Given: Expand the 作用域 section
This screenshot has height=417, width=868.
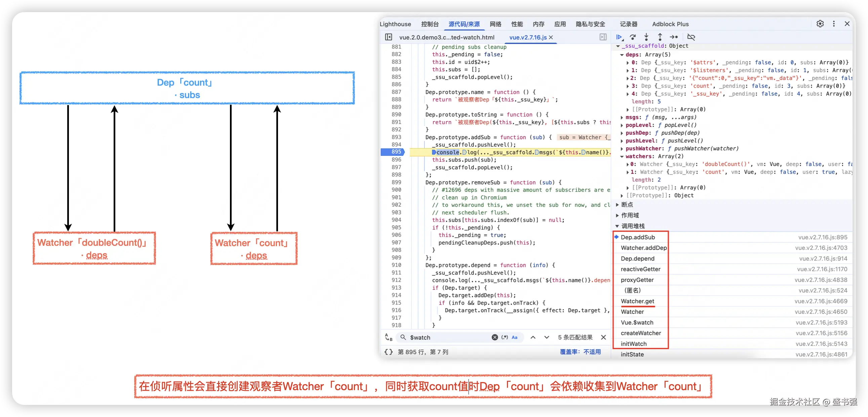Looking at the screenshot, I should click(629, 216).
